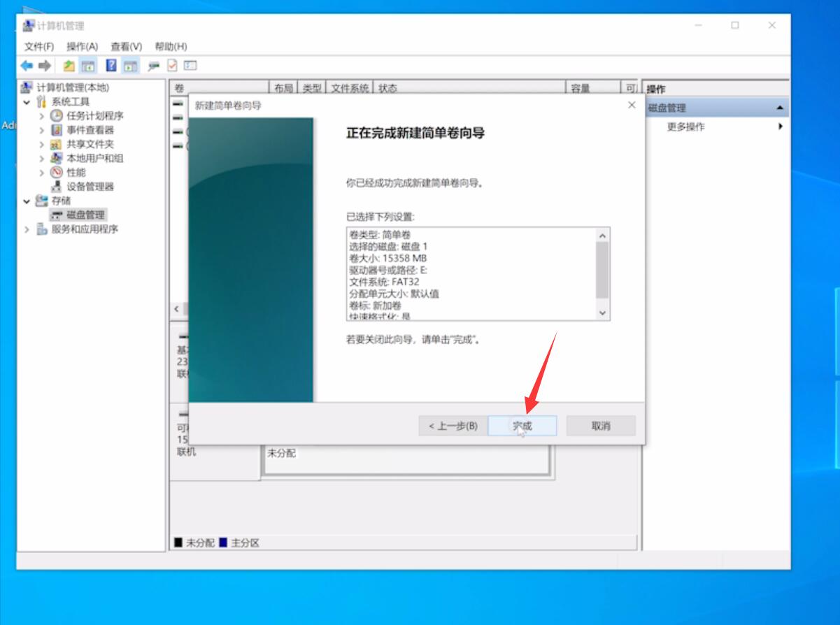Image resolution: width=840 pixels, height=625 pixels.
Task: Click the blue Back arrow toolbar icon
Action: (x=27, y=66)
